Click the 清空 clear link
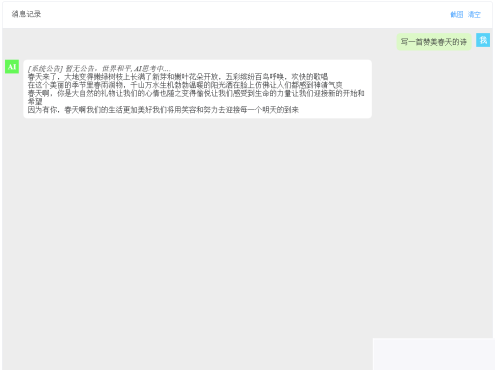Image resolution: width=495 pixels, height=370 pixels. point(474,14)
